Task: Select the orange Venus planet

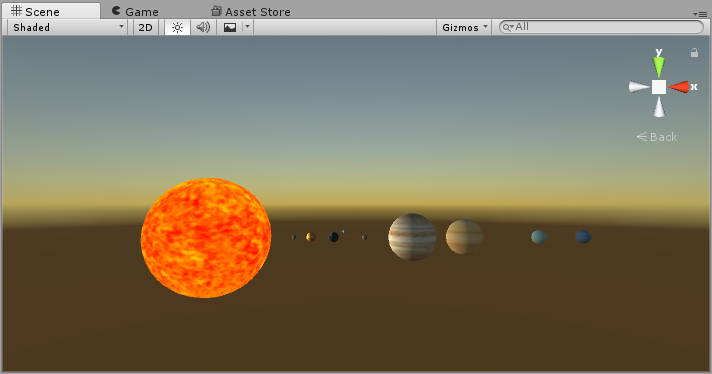Action: click(x=311, y=237)
